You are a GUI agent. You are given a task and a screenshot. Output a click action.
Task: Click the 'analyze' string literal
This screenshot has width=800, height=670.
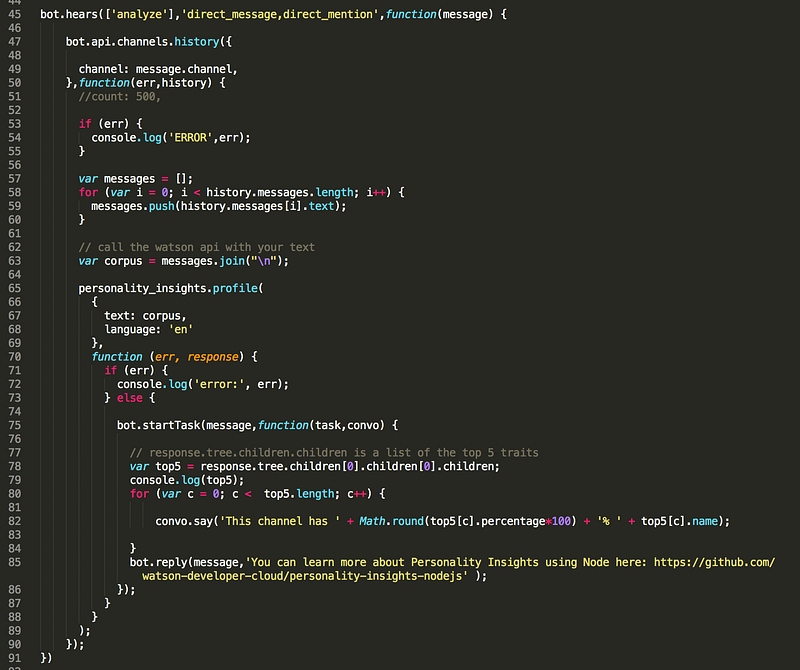tap(139, 14)
